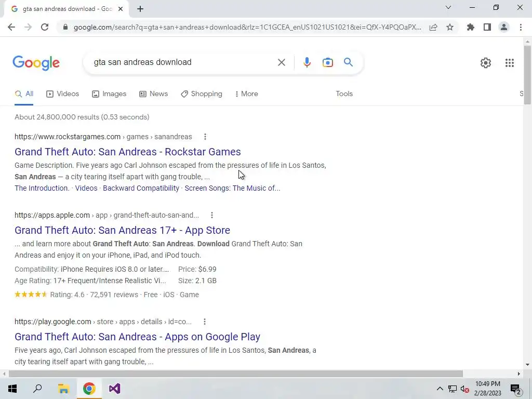This screenshot has height=399, width=532.
Task: Click the rockstargames.com result URL
Action: 103,137
